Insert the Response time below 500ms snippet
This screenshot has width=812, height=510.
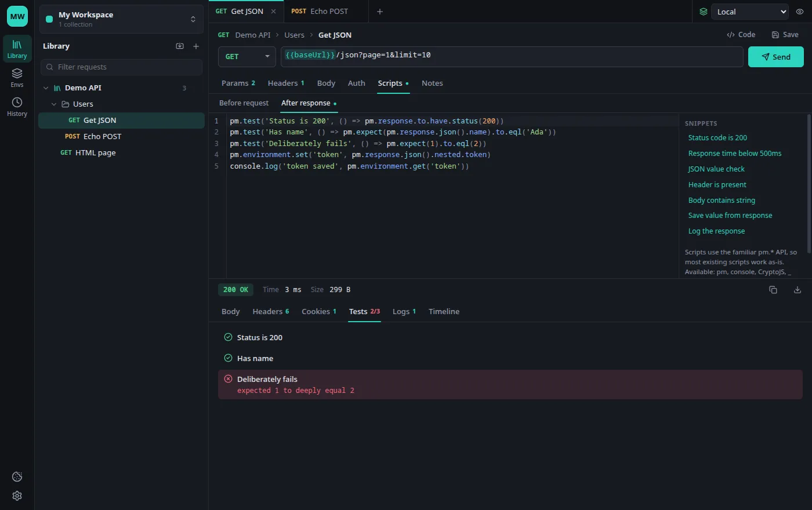pos(735,154)
